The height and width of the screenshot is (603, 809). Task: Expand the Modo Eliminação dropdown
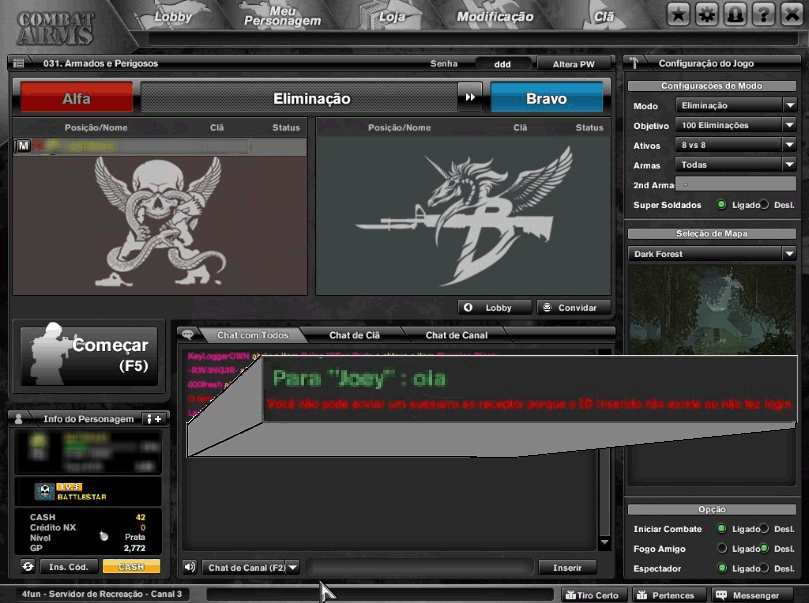736,105
